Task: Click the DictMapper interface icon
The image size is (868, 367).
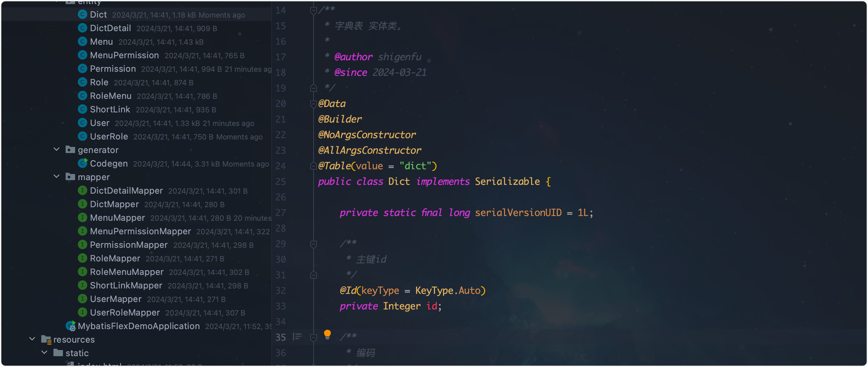Action: (x=83, y=204)
